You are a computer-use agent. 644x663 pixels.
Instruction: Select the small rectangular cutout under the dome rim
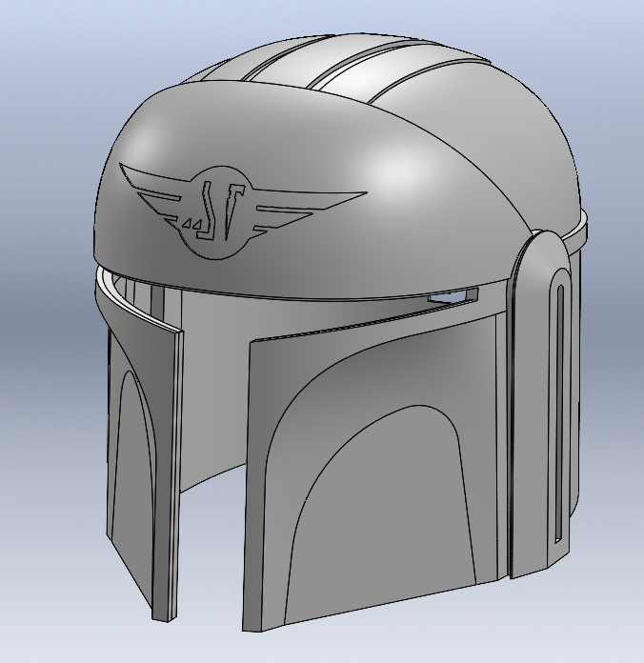point(453,295)
